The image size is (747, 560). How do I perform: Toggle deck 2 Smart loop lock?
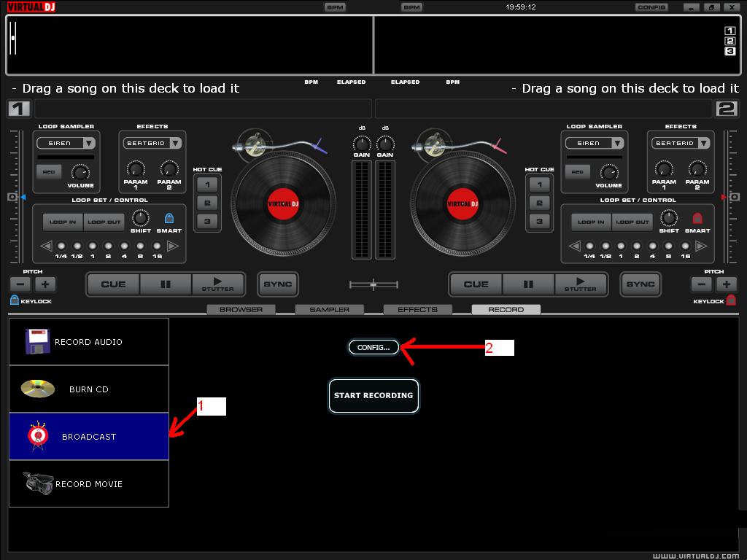tap(697, 218)
